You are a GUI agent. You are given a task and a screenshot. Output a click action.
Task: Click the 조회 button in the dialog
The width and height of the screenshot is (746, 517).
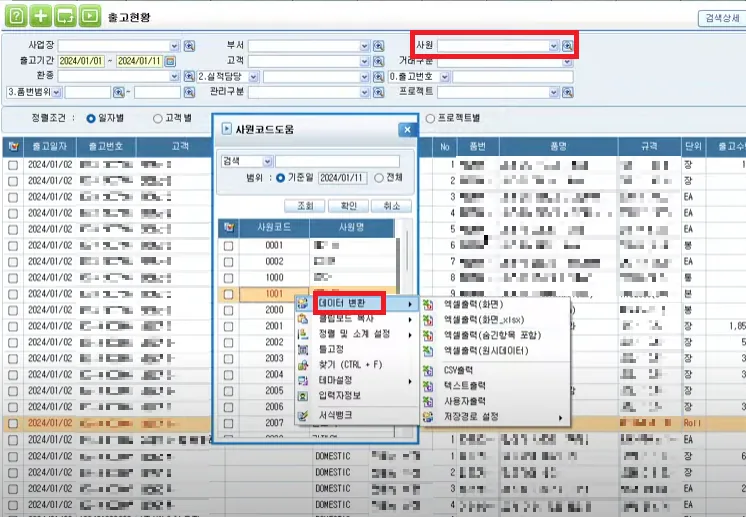[305, 205]
